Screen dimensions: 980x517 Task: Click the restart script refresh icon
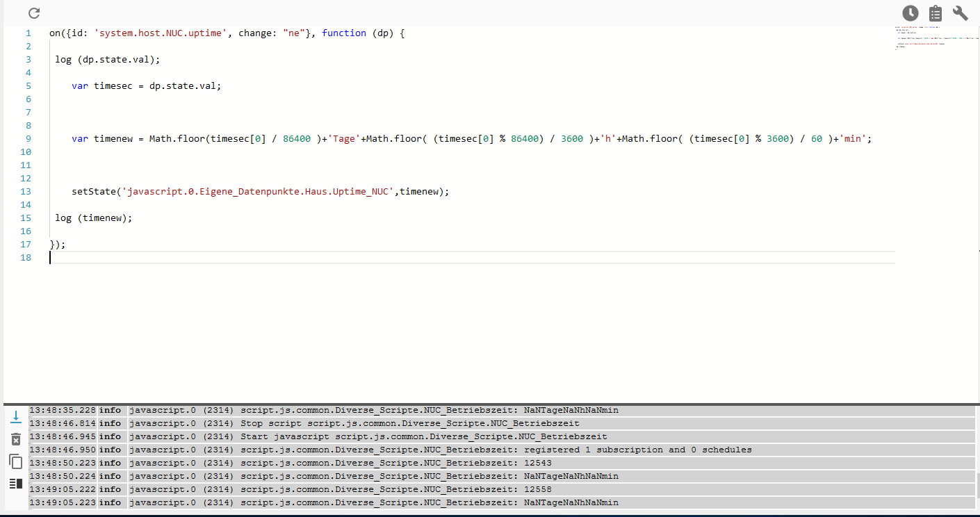(x=34, y=13)
